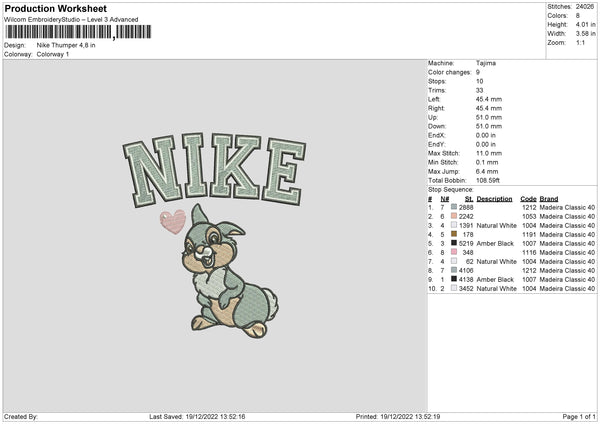The height and width of the screenshot is (424, 600).
Task: Click the barcode under Production Worksheet title
Action: point(78,32)
